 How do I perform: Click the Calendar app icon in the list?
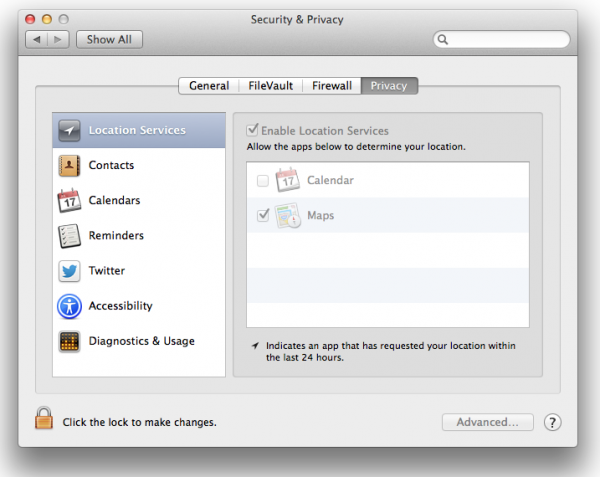[x=288, y=180]
